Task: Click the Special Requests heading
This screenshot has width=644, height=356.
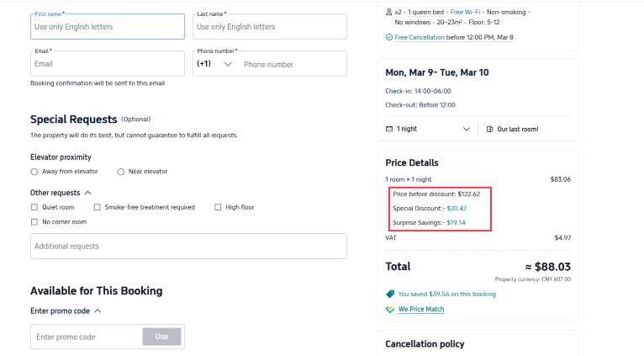Action: click(73, 120)
